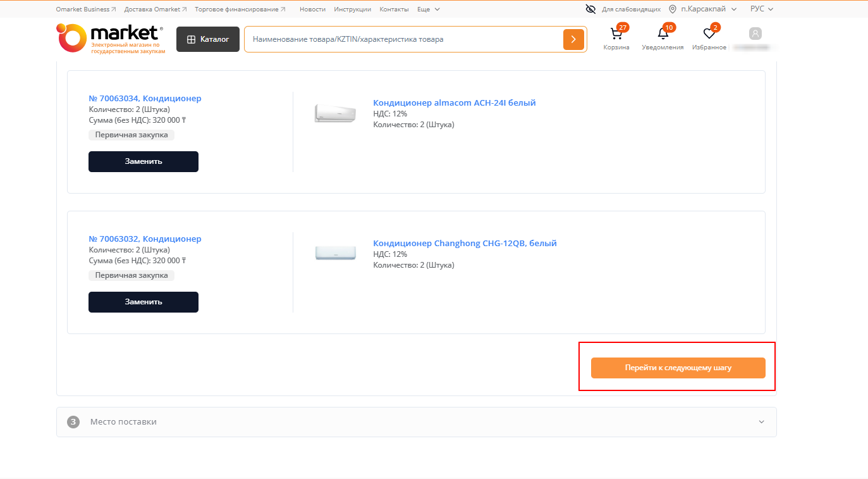Go to Инструкции menu item
This screenshot has width=868, height=479.
[x=353, y=9]
